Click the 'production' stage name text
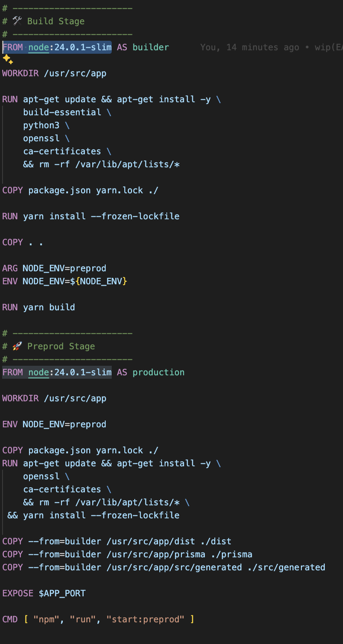Viewport: 343px width, 644px height. tap(159, 372)
